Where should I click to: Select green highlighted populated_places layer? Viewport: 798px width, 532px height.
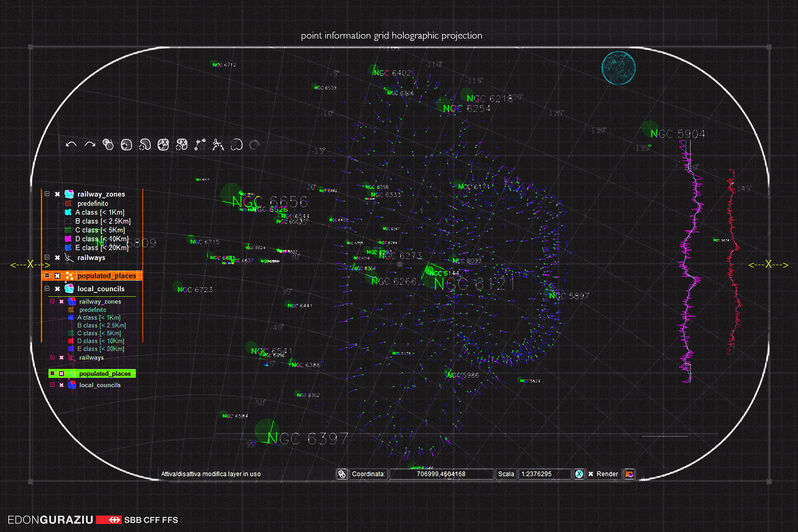[x=105, y=374]
